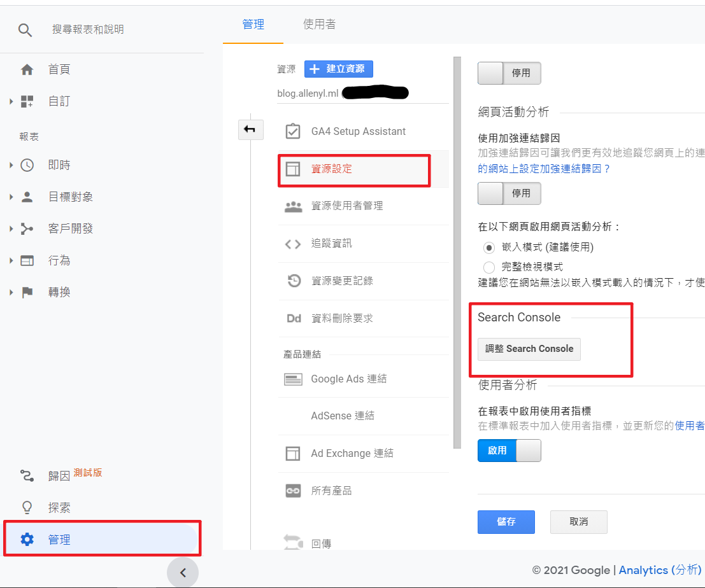Click the gear icon for 管理
Screen dimensions: 705x588
click(27, 539)
